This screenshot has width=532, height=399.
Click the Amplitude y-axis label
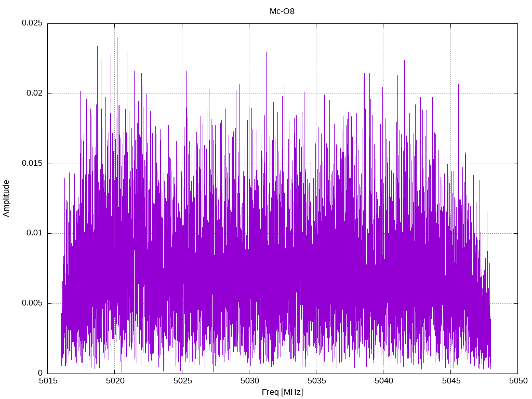coord(6,198)
